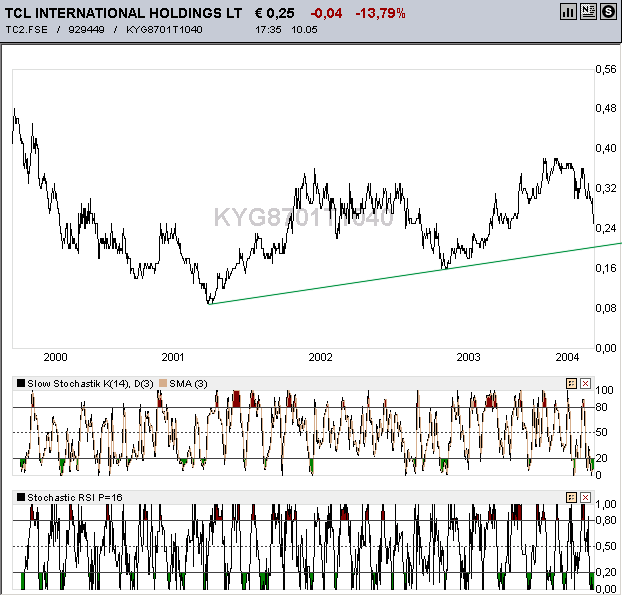Click the 0,32 price axis label
Image resolution: width=622 pixels, height=598 pixels.
(606, 188)
